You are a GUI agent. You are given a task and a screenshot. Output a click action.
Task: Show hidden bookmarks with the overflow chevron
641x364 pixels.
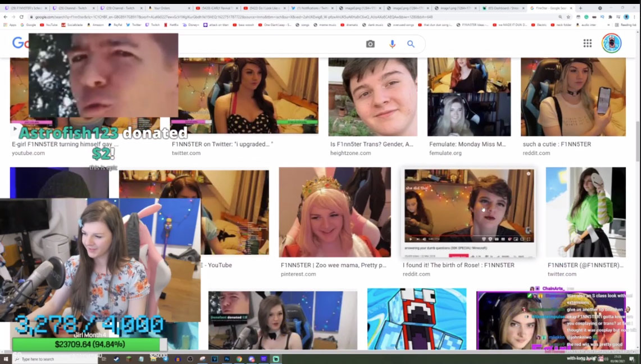coord(609,25)
